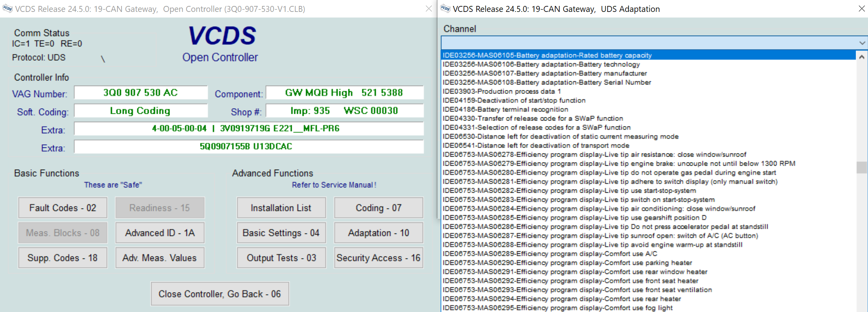The width and height of the screenshot is (868, 312).
Task: Select Live tip Do not press accelerator pedal
Action: (x=649, y=227)
